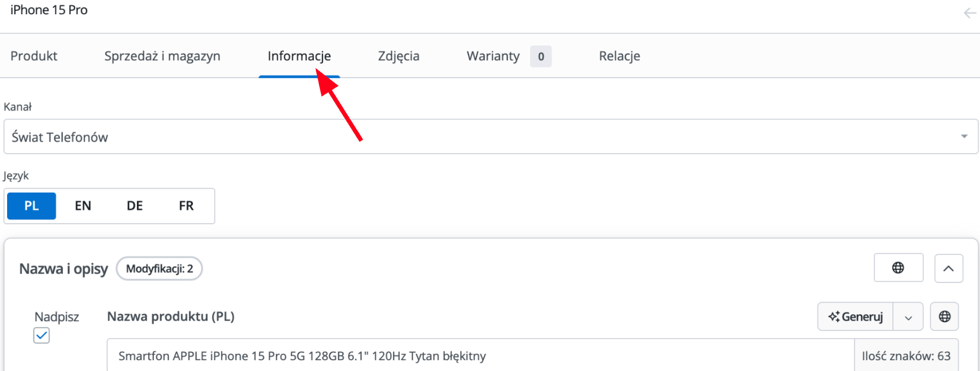Click the Generuj AI button
This screenshot has height=371, width=980.
pos(855,317)
